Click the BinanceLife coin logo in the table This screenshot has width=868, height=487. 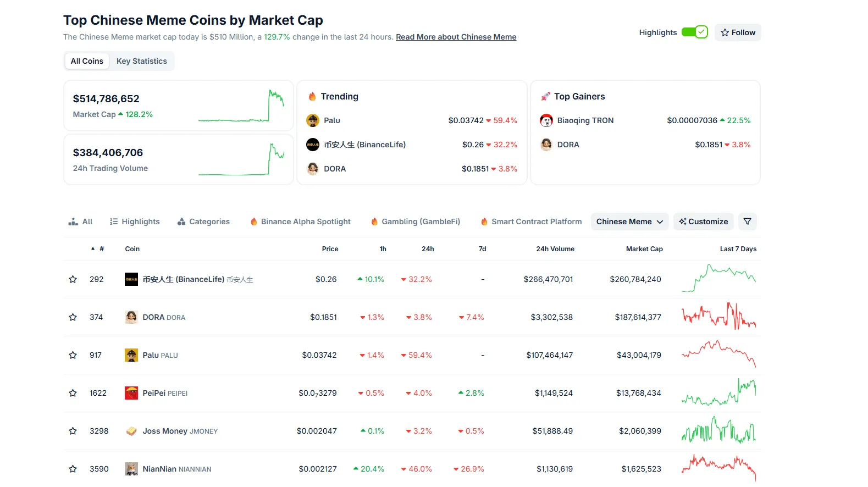(131, 279)
